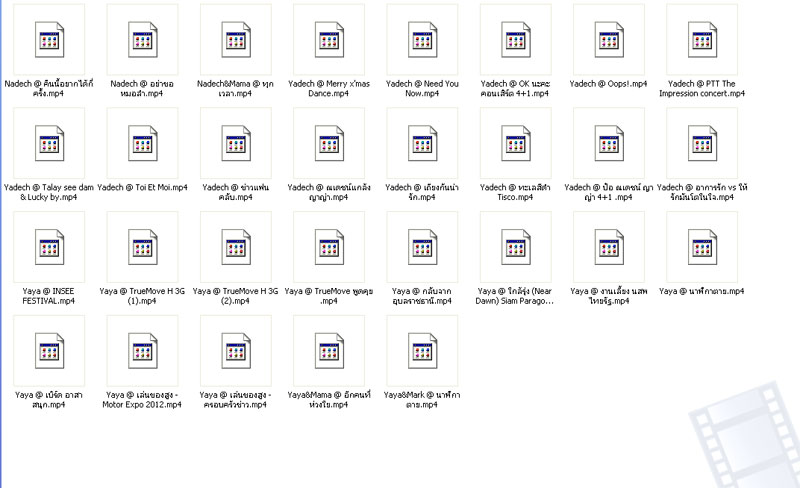Select Yadech @ PTT The Impression concert.mp4 icon
The image size is (800, 488).
click(703, 40)
